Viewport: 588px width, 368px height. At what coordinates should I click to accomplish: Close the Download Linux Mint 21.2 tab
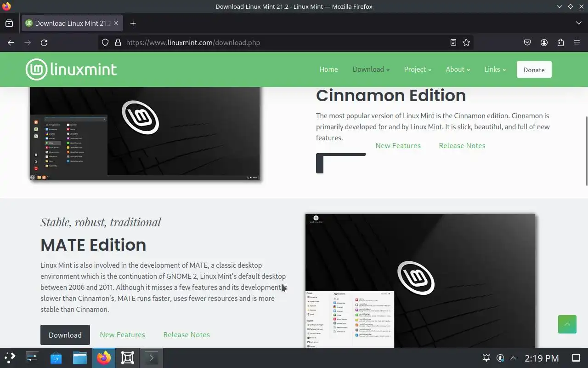point(116,23)
